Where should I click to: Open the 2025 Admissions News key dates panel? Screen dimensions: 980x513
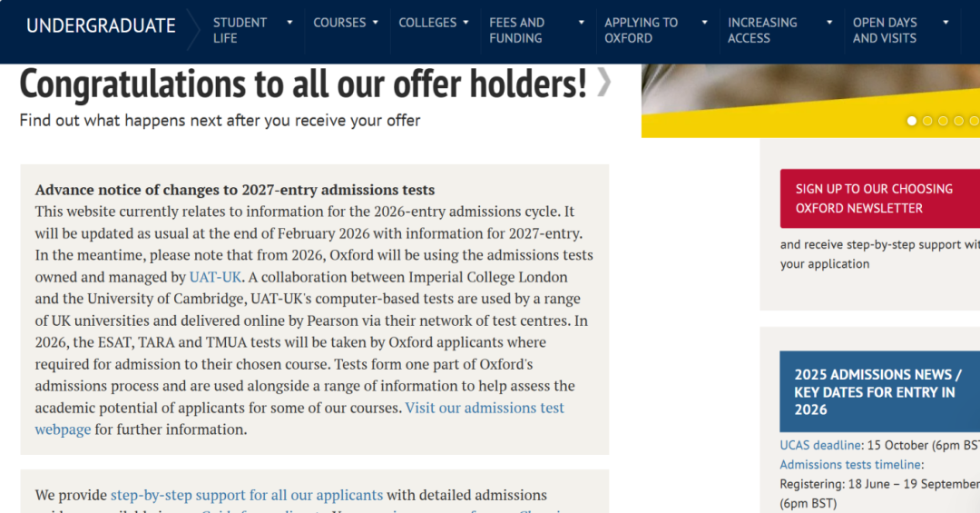point(878,391)
